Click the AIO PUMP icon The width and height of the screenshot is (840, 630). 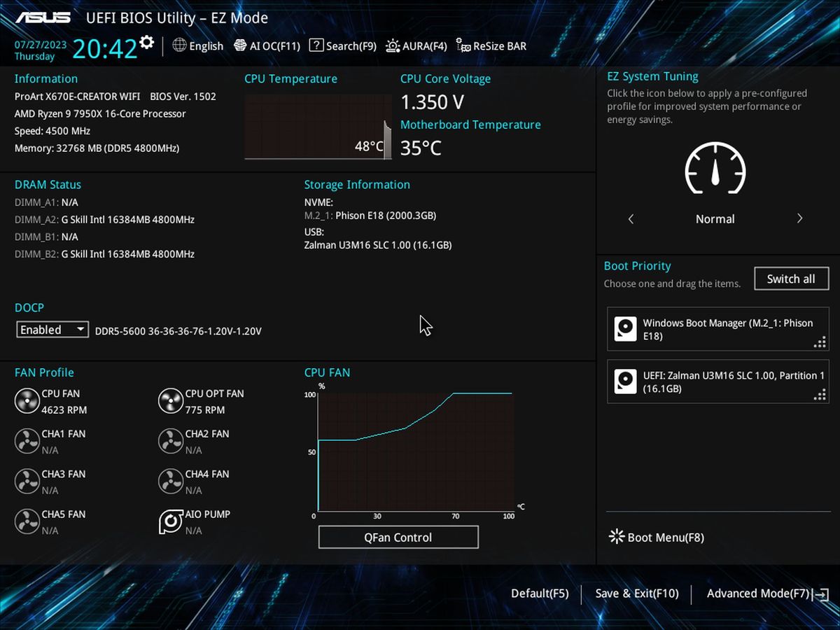click(x=170, y=521)
